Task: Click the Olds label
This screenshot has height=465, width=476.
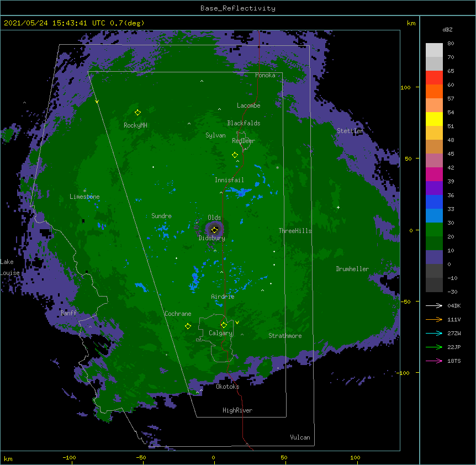Action: 214,218
